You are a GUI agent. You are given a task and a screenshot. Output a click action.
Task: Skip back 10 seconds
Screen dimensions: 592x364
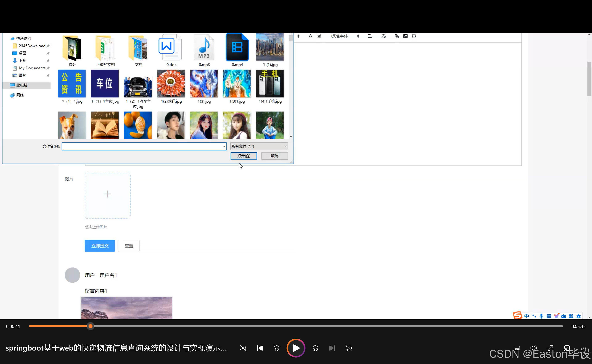(x=276, y=348)
